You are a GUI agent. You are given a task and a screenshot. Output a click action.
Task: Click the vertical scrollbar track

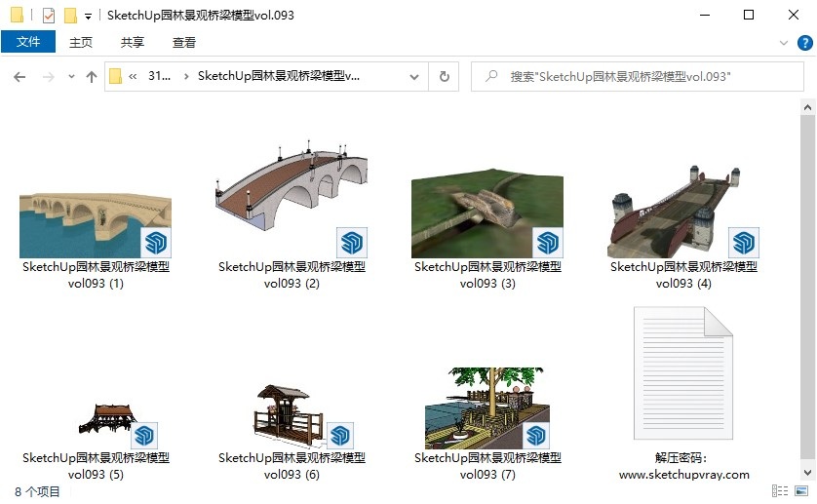click(807, 291)
